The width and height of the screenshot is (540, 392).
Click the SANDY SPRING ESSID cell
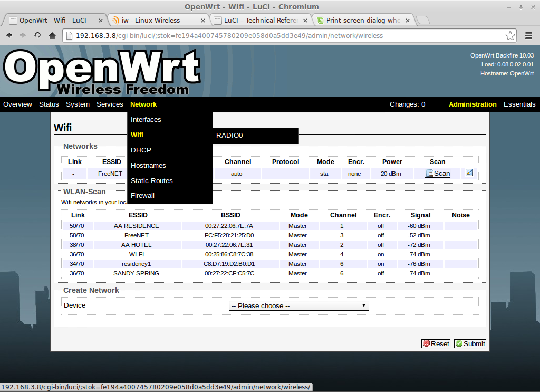137,273
